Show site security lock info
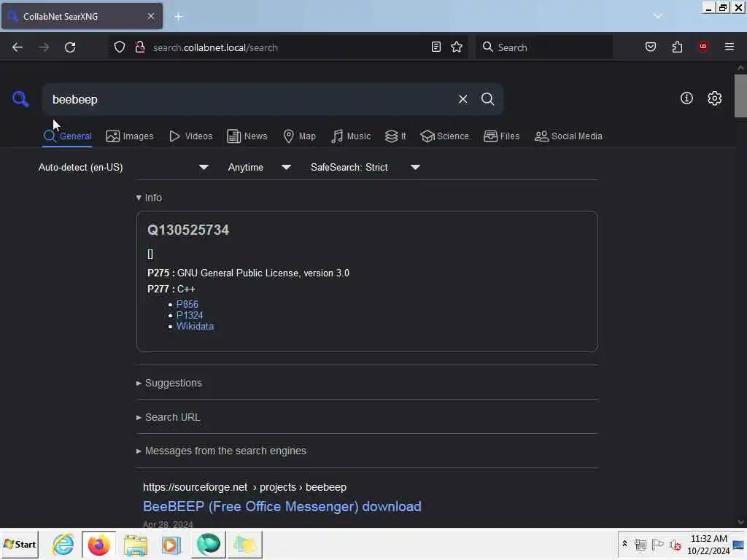This screenshot has height=560, width=747. click(139, 47)
